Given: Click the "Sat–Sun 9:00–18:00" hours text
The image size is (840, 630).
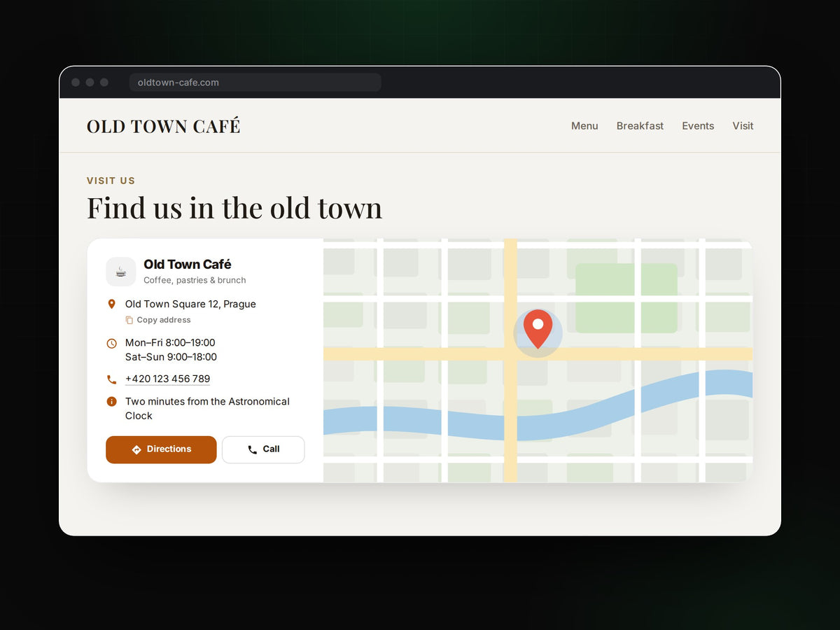Looking at the screenshot, I should [171, 357].
